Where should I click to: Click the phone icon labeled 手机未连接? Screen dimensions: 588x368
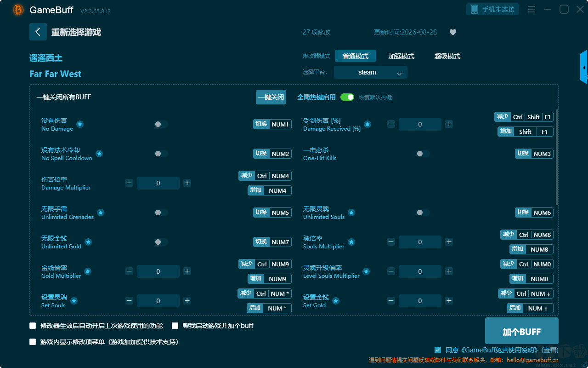(475, 9)
